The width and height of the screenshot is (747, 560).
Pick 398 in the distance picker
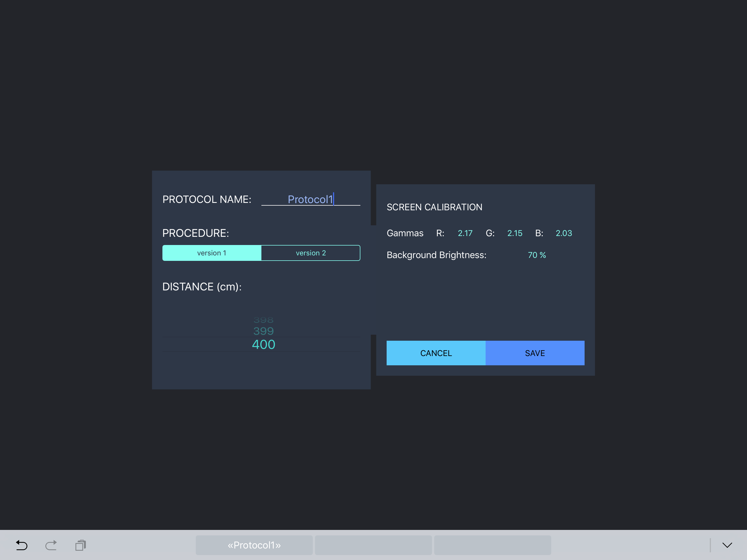(x=263, y=320)
